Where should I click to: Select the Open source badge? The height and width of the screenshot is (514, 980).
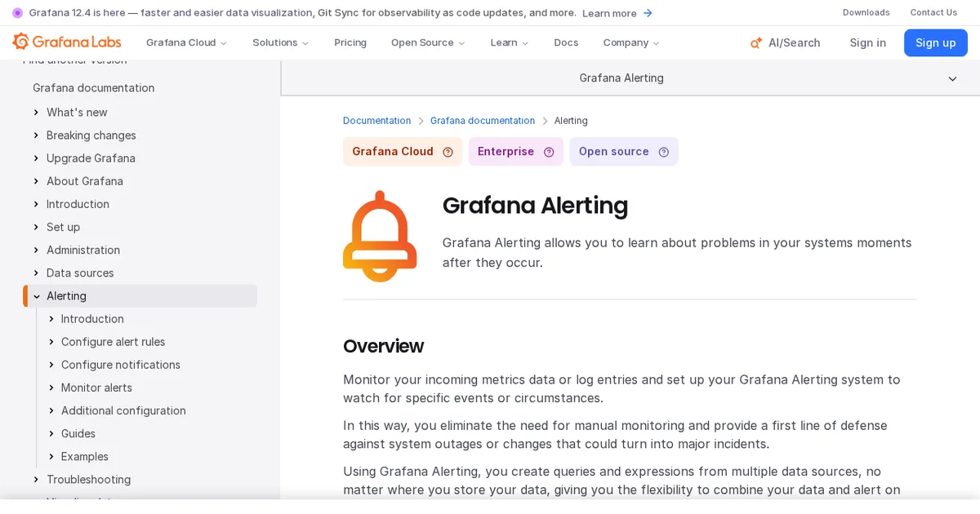624,152
